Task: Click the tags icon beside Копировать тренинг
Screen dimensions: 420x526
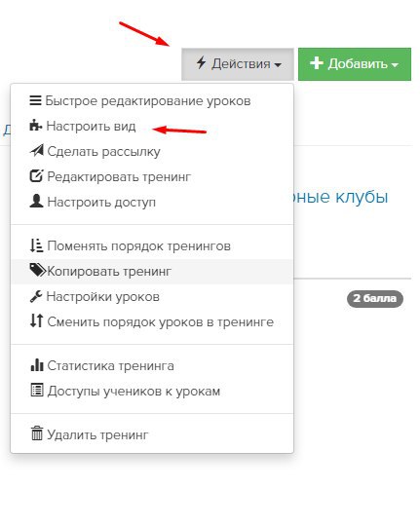Action: tap(37, 271)
